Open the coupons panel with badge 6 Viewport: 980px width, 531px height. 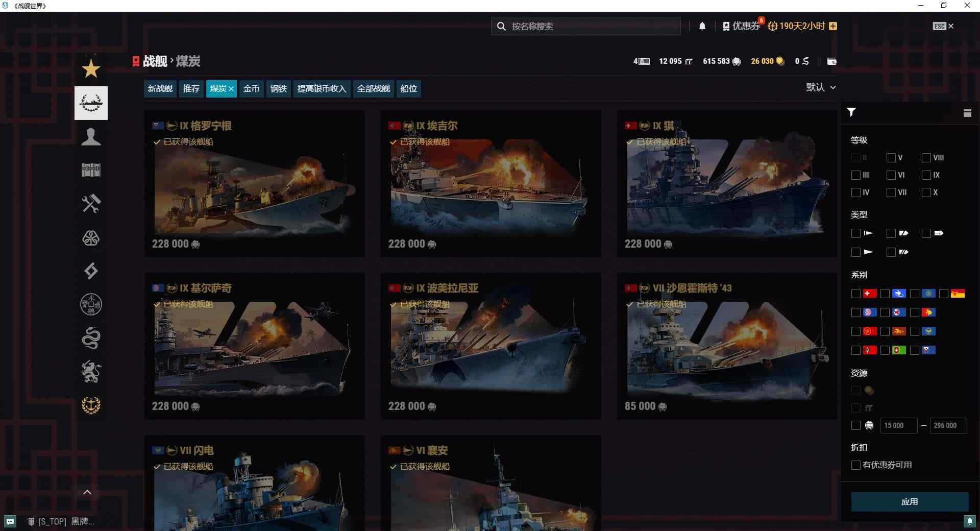coord(743,26)
